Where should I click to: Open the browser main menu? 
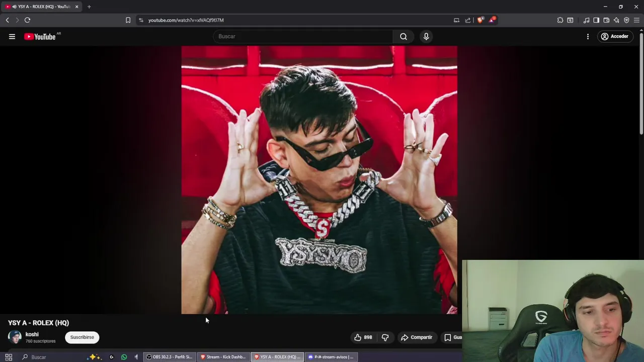pos(636,20)
